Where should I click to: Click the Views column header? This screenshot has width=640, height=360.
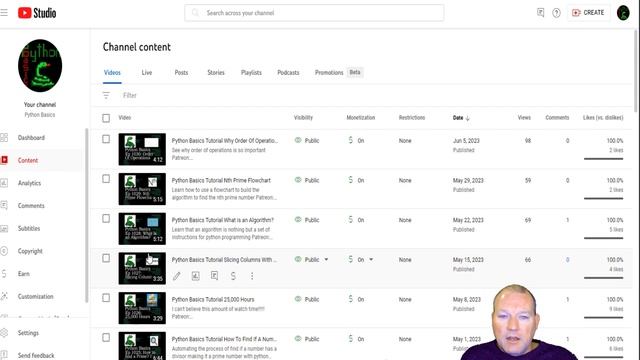524,118
